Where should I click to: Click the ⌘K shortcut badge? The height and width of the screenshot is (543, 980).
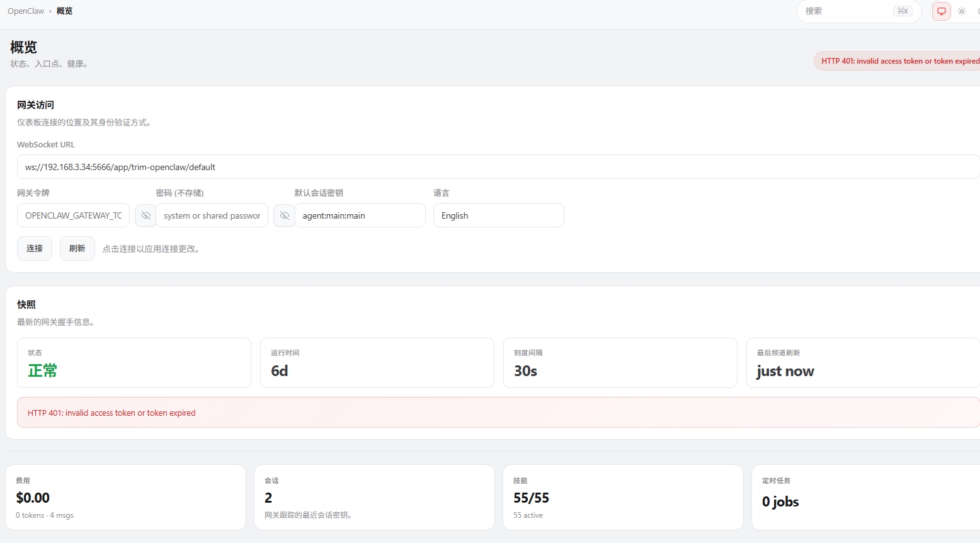click(x=903, y=11)
